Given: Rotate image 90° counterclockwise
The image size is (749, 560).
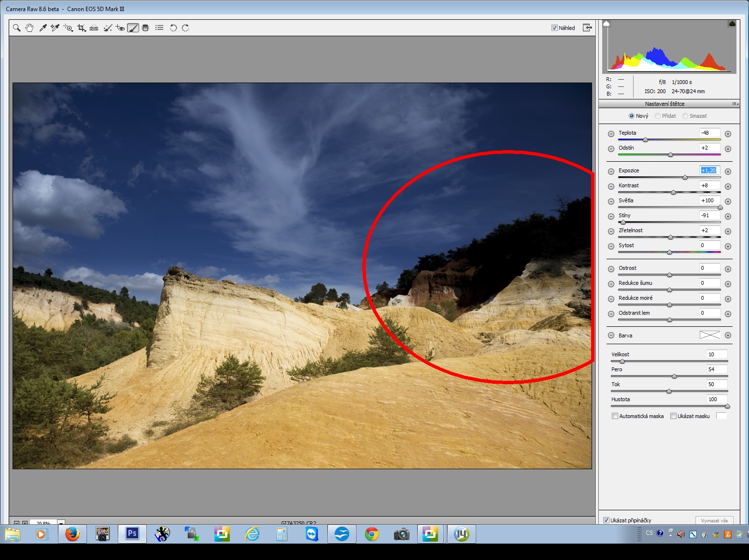Looking at the screenshot, I should point(173,28).
